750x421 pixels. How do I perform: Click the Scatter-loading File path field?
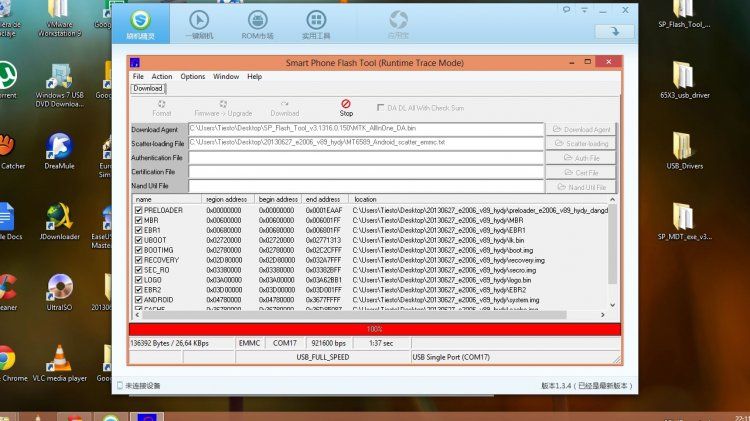click(x=366, y=143)
